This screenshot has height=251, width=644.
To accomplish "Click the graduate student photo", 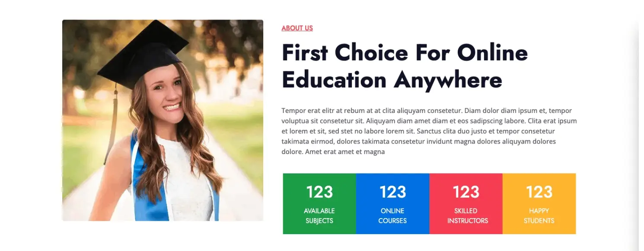I will (x=163, y=120).
